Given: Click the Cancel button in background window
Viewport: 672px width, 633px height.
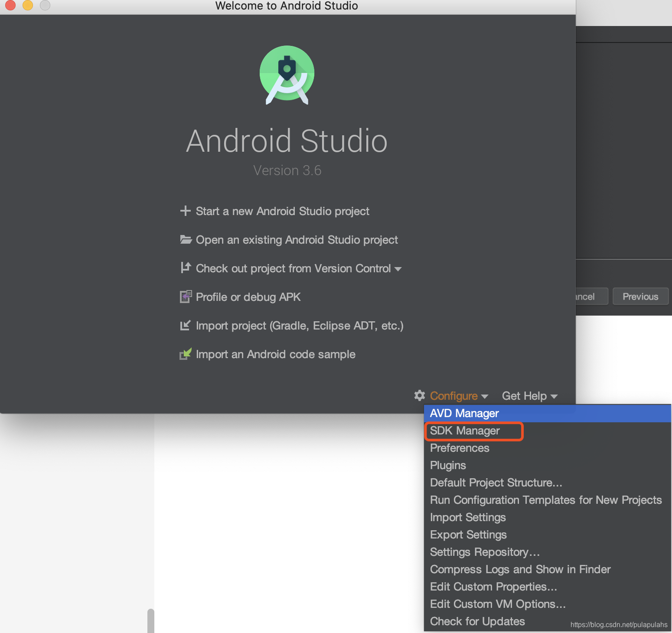Looking at the screenshot, I should [592, 297].
